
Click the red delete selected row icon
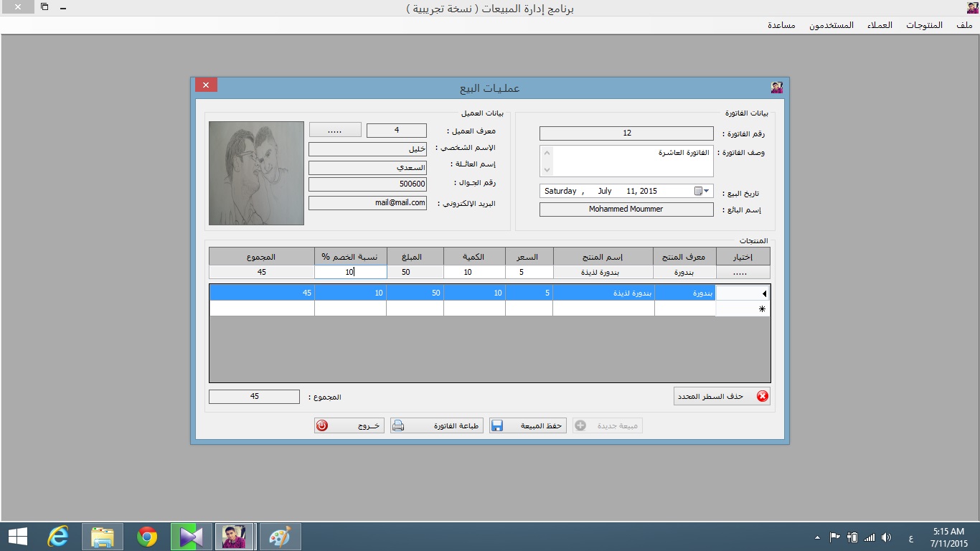[x=762, y=396]
